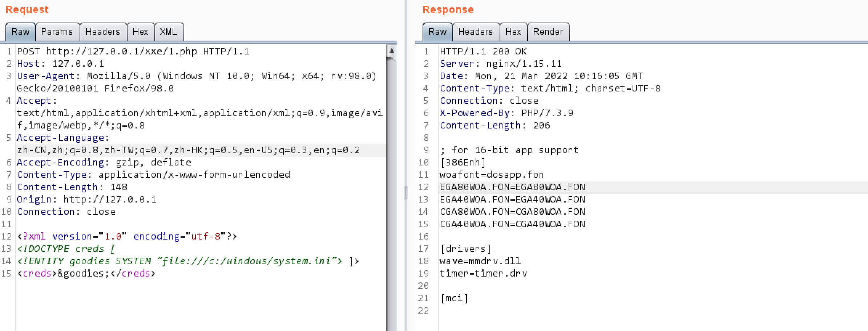Click the response Content-Type text/html line
Screen dimensions: 868x331
(x=550, y=89)
